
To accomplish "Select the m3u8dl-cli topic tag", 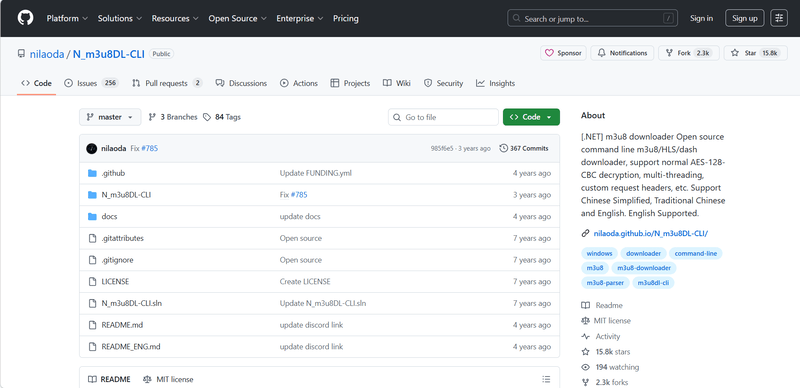I will (x=653, y=282).
